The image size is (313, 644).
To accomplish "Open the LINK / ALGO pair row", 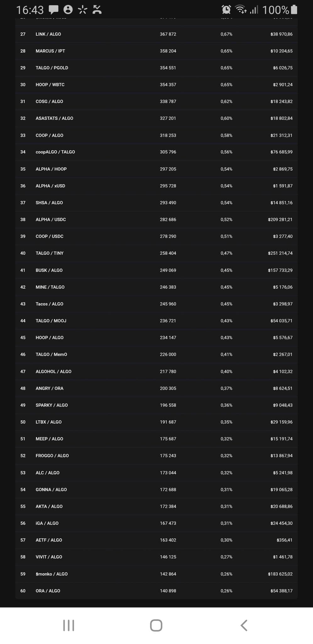I will point(48,34).
